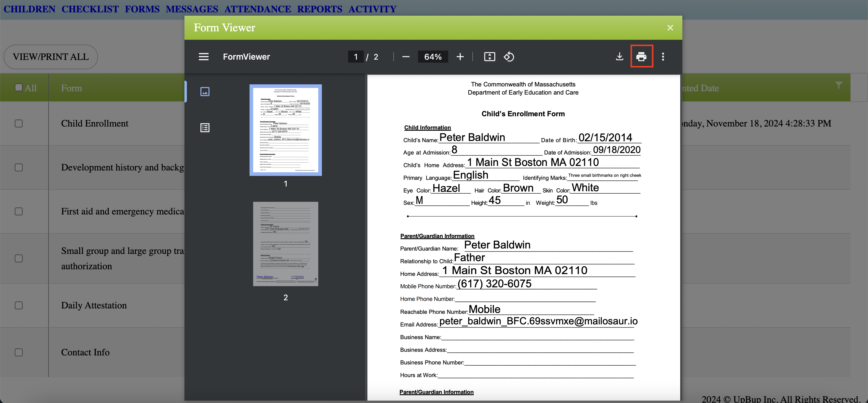Open the ATTENDANCE menu tab

click(x=257, y=9)
